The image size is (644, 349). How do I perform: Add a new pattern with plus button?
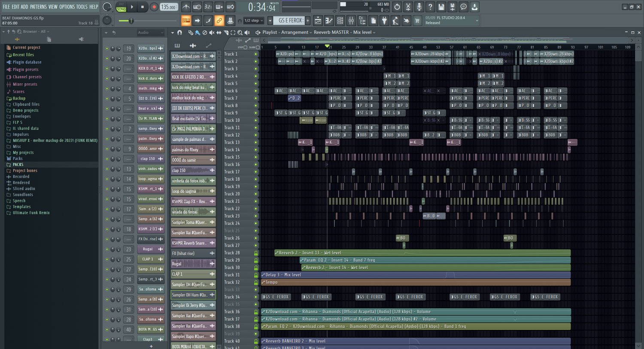308,21
